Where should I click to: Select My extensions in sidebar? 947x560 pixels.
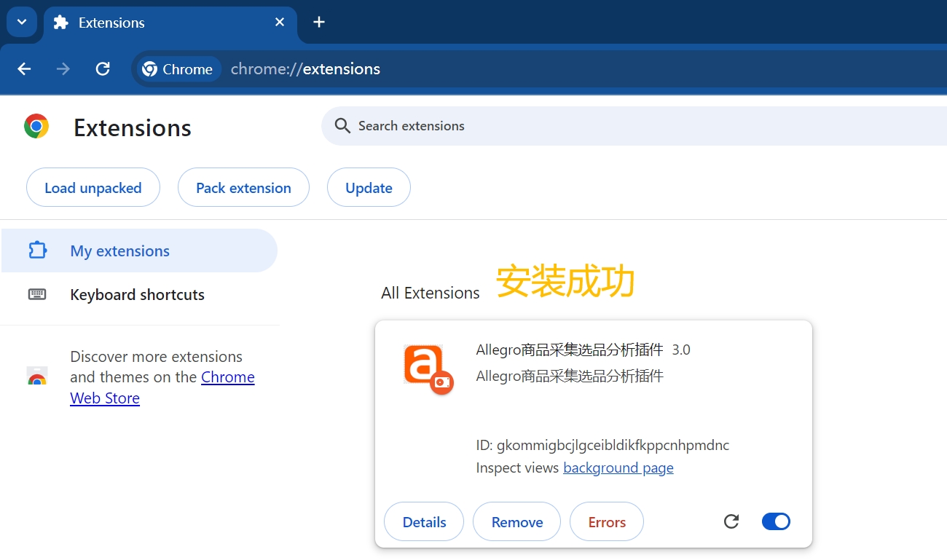pyautogui.click(x=139, y=251)
